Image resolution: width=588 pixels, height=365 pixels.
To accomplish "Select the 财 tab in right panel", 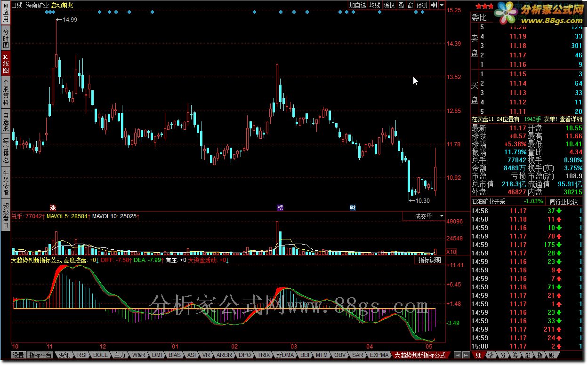I will [x=552, y=355].
